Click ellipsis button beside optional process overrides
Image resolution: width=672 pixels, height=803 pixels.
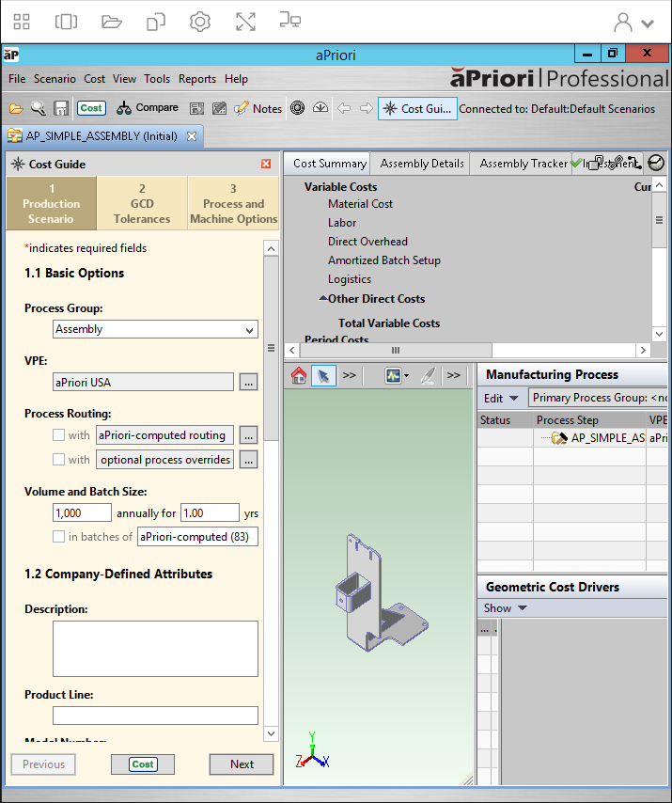pyautogui.click(x=248, y=460)
